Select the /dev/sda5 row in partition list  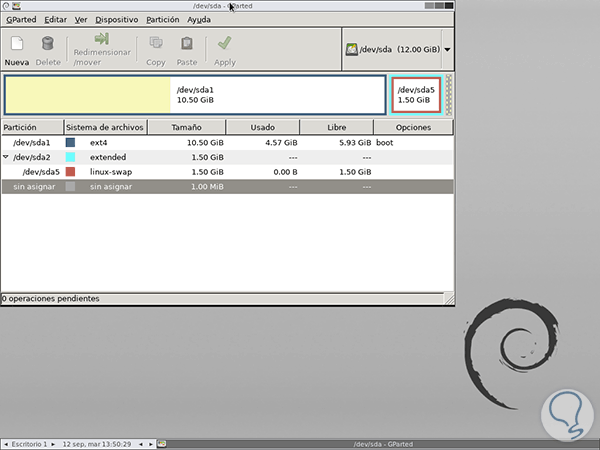pos(227,172)
